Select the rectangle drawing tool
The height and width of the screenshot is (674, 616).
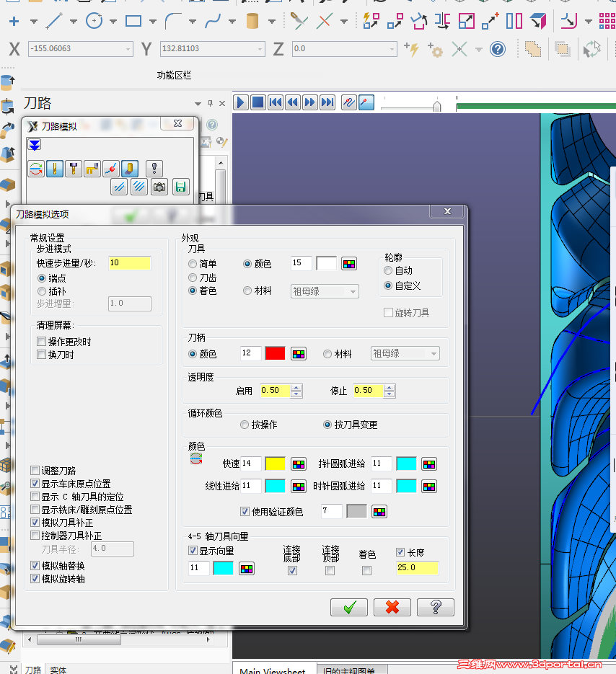133,21
